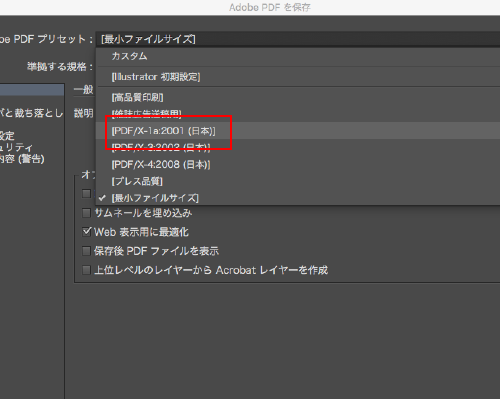Screen dimensions: 500x400
Task: Open the 内容 (警告) sidebar category
Action: 22,159
